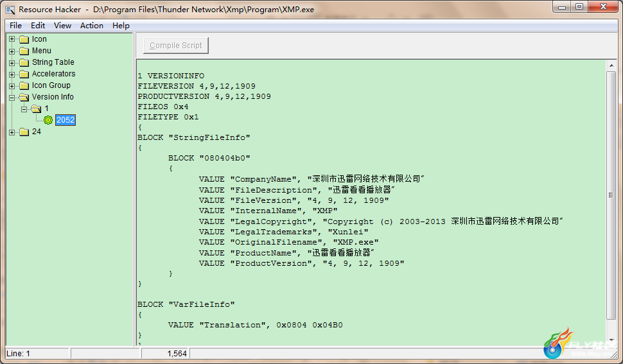Click the PRODUCTVERSION 4,9,12,1909 line
The width and height of the screenshot is (623, 364).
[204, 96]
